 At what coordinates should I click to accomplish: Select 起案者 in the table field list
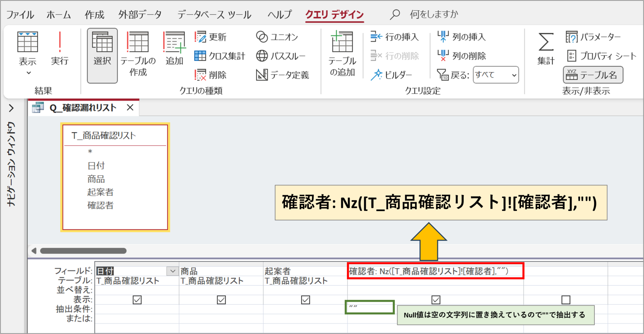pyautogui.click(x=101, y=192)
